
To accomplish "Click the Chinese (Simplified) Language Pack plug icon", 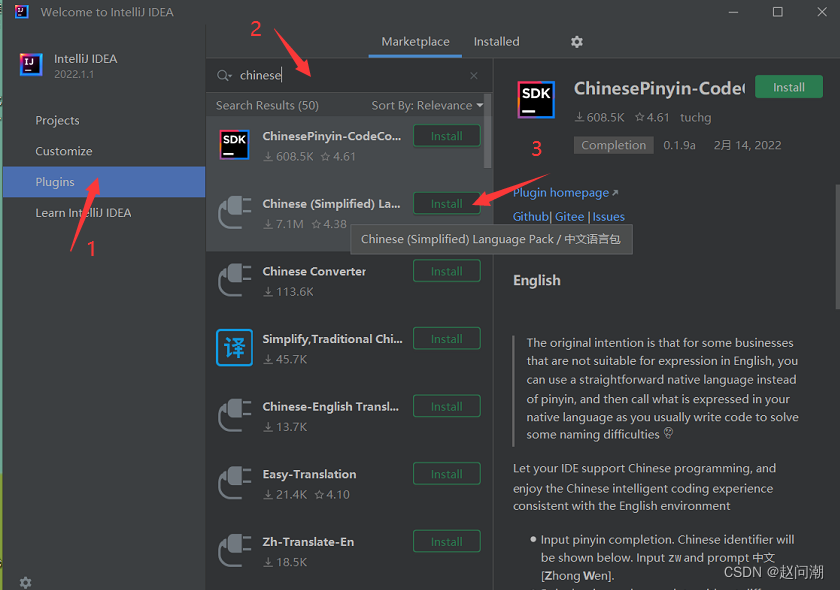I will tap(234, 212).
